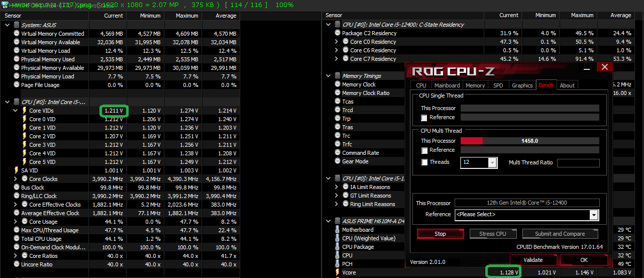Image resolution: width=644 pixels, height=278 pixels.
Task: Select the Core 5 VID row
Action: 120,162
